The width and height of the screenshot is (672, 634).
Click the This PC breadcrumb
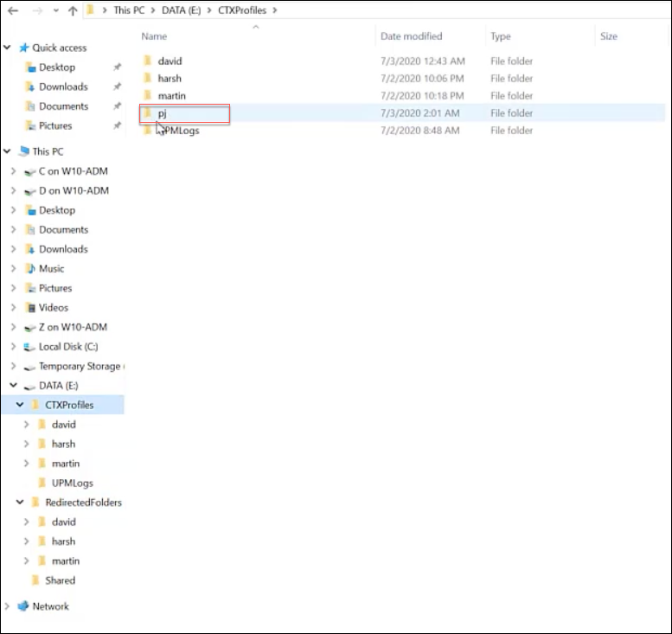(129, 10)
